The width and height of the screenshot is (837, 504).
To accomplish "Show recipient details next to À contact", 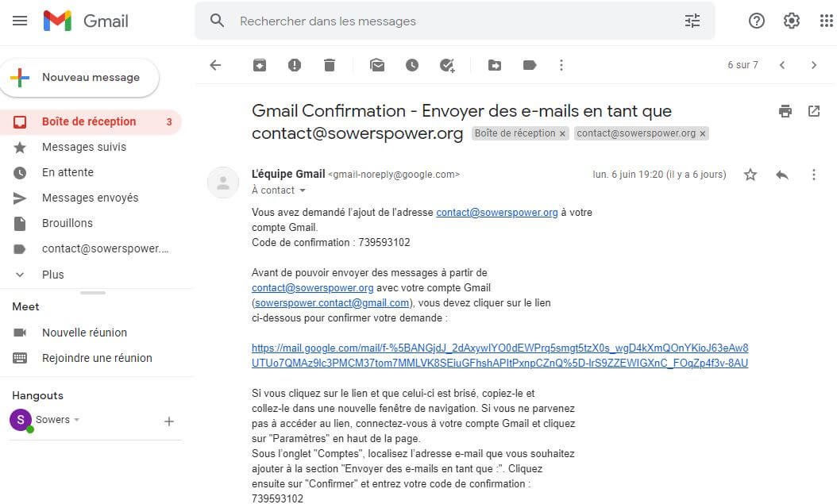I will (303, 190).
